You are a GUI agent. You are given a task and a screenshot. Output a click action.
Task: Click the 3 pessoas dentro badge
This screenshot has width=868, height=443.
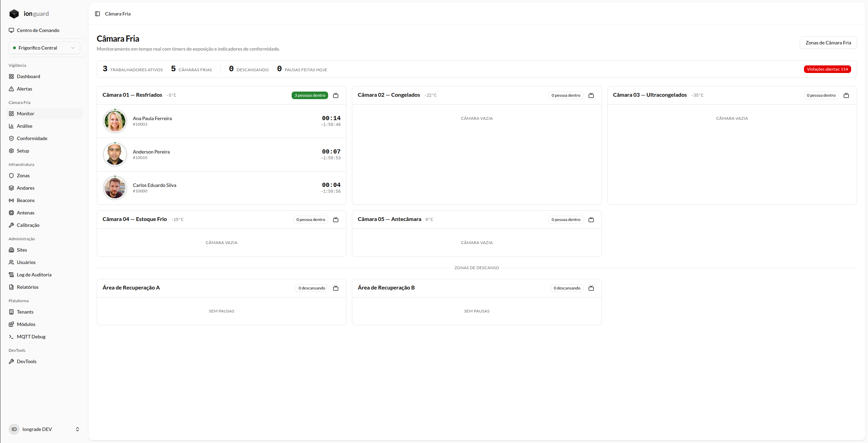pyautogui.click(x=310, y=95)
